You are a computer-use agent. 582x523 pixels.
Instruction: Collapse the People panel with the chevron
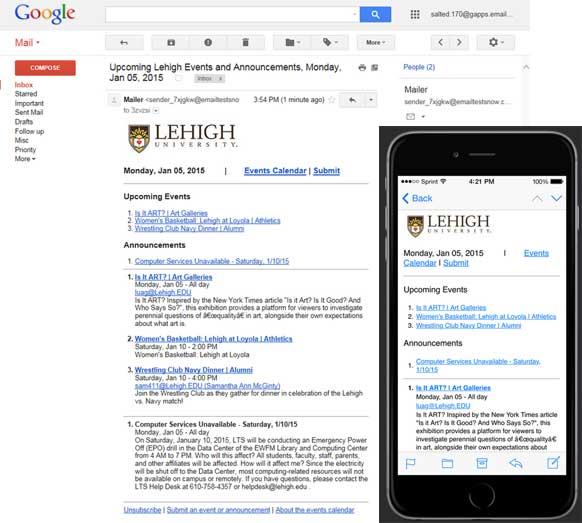526,67
